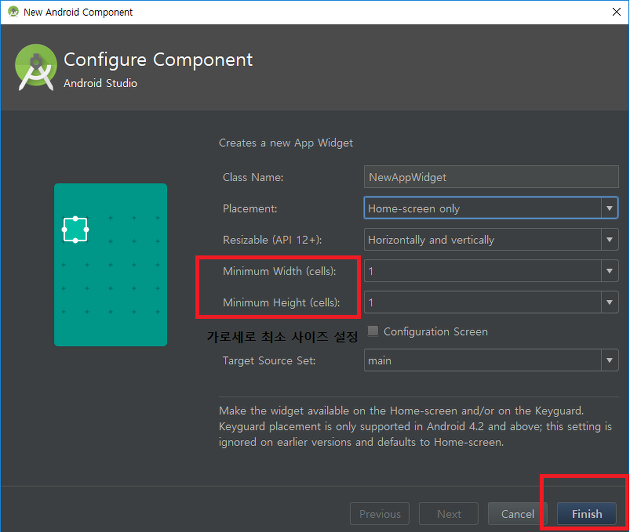Click the 'Resizable (API 12+):' label
The width and height of the screenshot is (630, 532).
pos(272,240)
